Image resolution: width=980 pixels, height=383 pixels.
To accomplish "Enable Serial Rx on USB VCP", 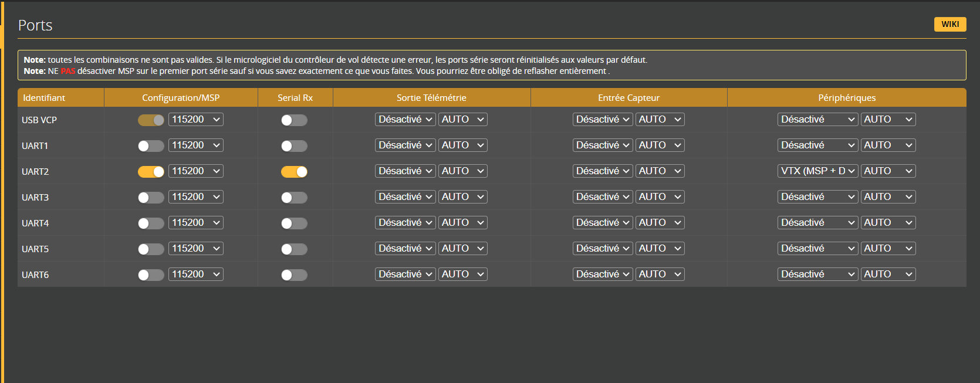I will (294, 120).
